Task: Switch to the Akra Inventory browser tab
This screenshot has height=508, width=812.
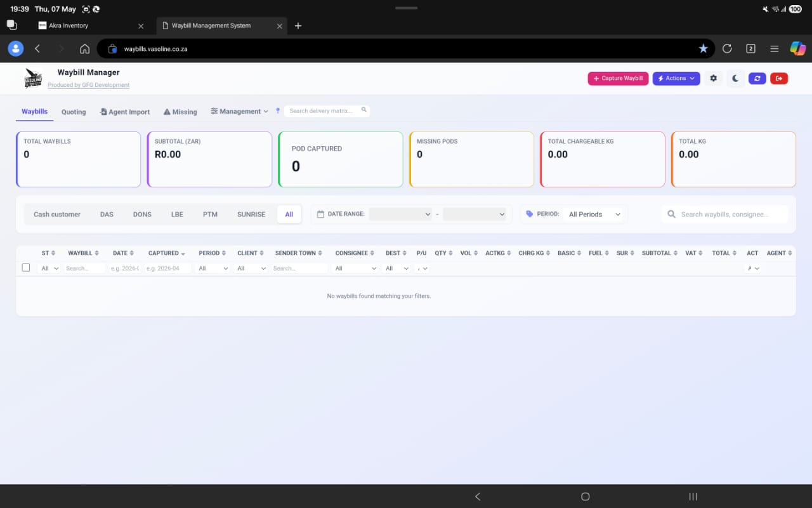Action: (89, 25)
